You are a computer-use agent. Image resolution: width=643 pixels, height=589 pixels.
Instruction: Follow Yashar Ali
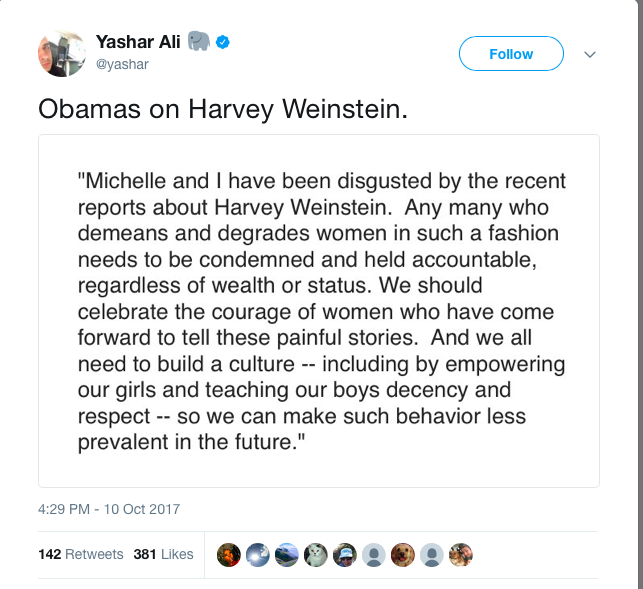(510, 54)
